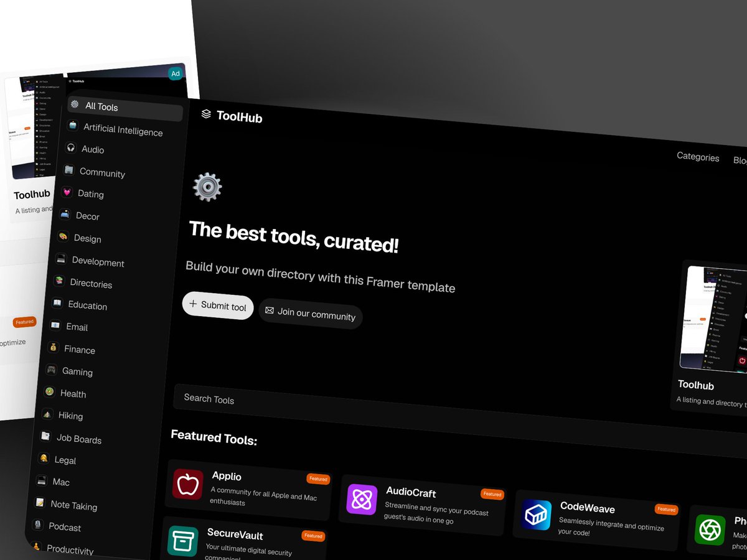747x560 pixels.
Task: Click the Finance money bag icon
Action: coord(54,347)
